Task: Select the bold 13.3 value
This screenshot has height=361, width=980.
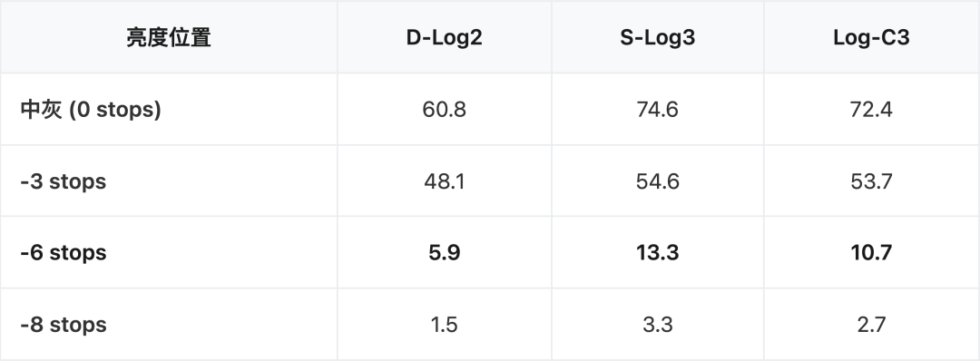Action: [658, 253]
